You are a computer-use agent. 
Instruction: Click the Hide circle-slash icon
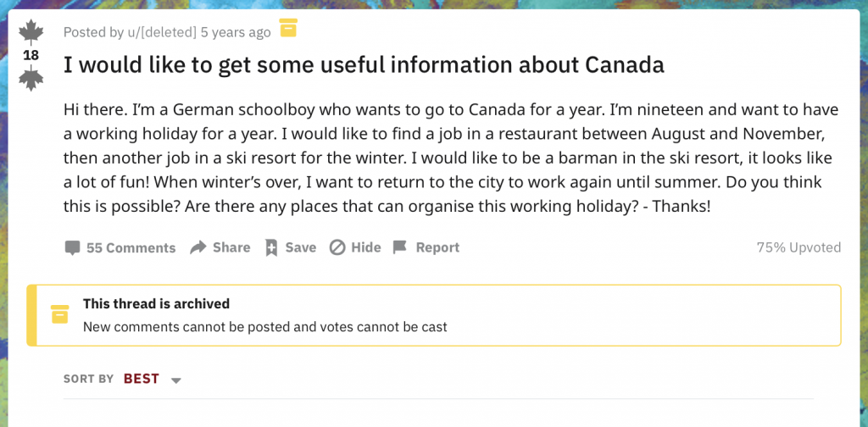pyautogui.click(x=337, y=247)
